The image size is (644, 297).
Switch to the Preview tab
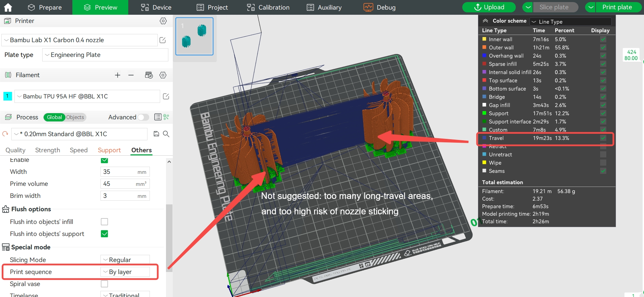point(100,7)
